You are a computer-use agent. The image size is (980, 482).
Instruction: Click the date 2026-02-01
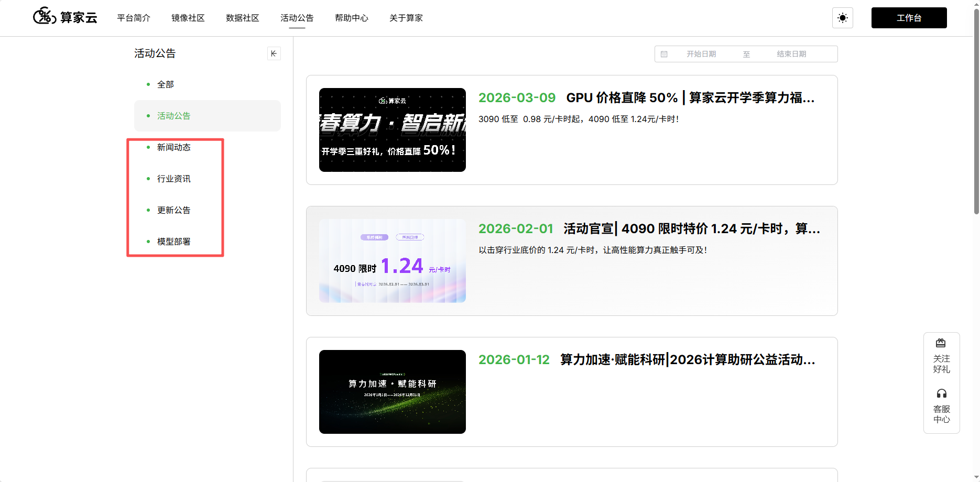point(516,228)
